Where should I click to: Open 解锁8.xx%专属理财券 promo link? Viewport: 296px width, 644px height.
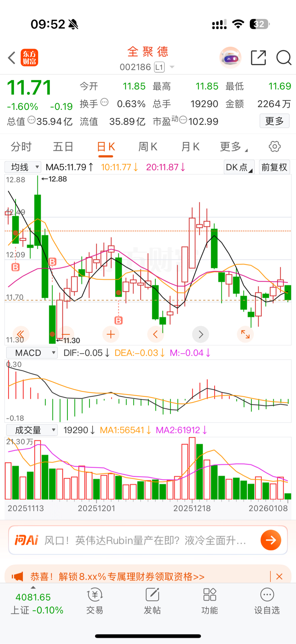117,577
